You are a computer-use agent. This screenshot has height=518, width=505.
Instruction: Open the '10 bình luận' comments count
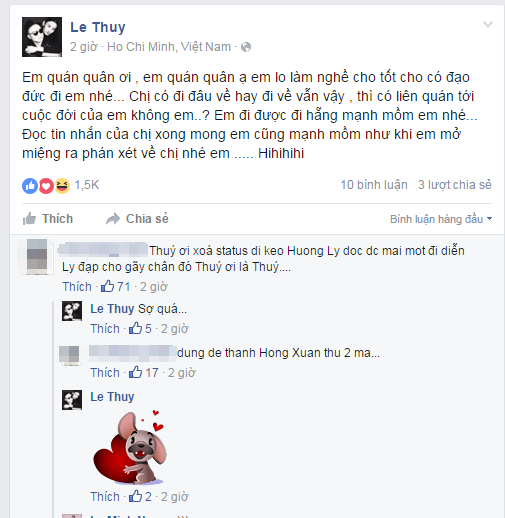click(374, 185)
